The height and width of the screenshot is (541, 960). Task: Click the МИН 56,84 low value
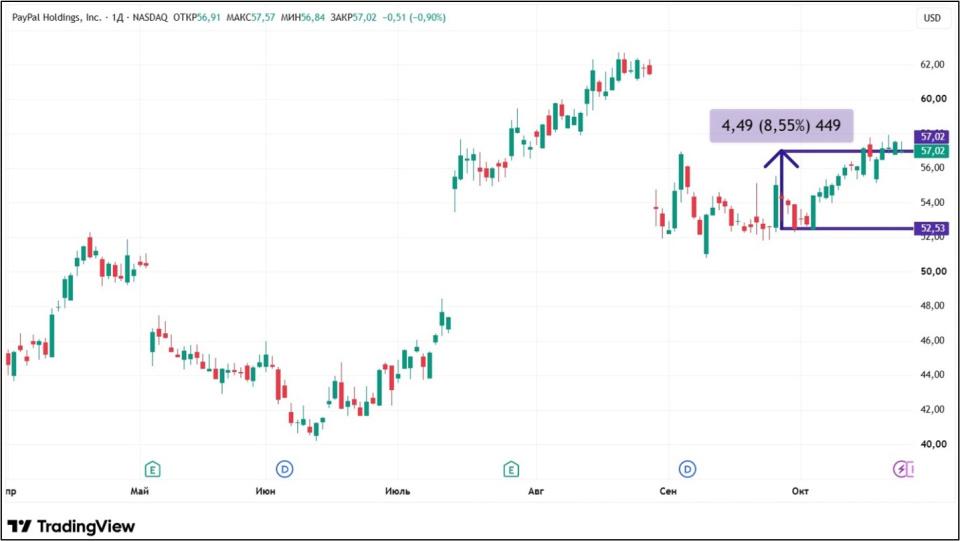[x=302, y=18]
